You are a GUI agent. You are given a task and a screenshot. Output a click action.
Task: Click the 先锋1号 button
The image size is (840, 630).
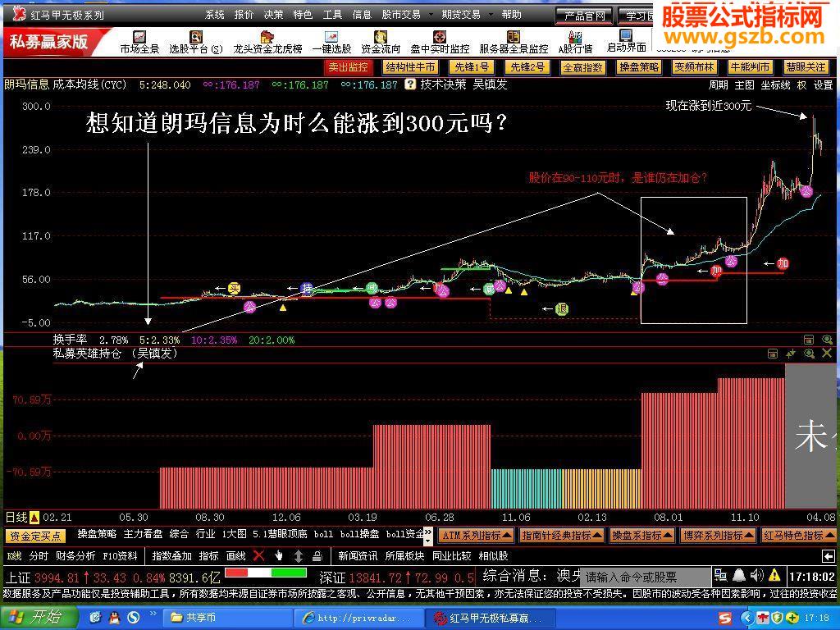tap(472, 67)
